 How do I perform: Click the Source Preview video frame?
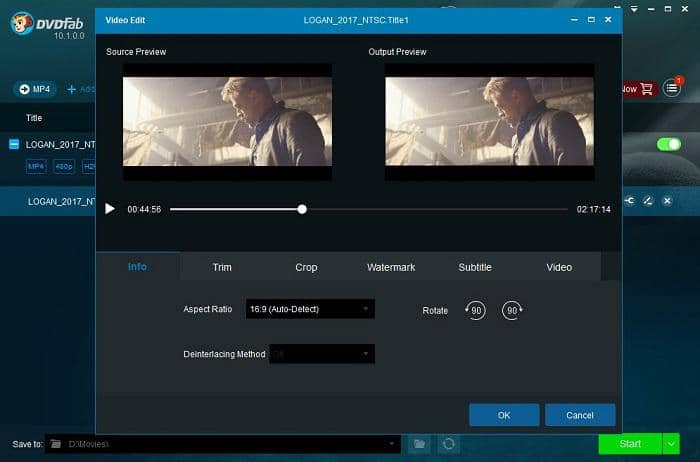(227, 121)
